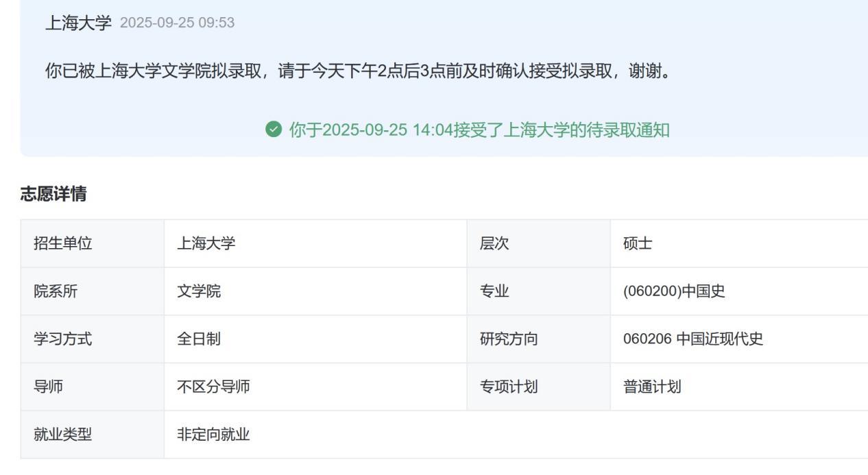868x475 pixels.
Task: Click the 非定向就业 value cell
Action: click(516, 435)
